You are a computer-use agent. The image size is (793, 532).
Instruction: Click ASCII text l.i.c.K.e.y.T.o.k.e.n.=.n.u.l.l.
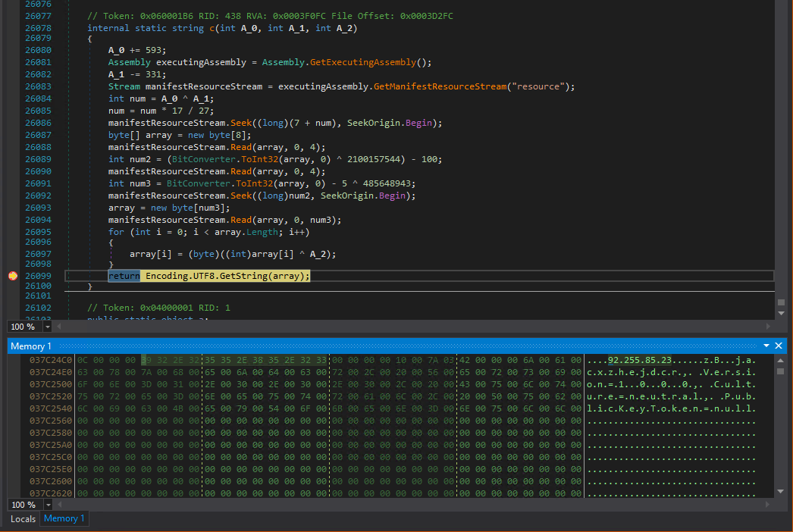[x=672, y=408]
